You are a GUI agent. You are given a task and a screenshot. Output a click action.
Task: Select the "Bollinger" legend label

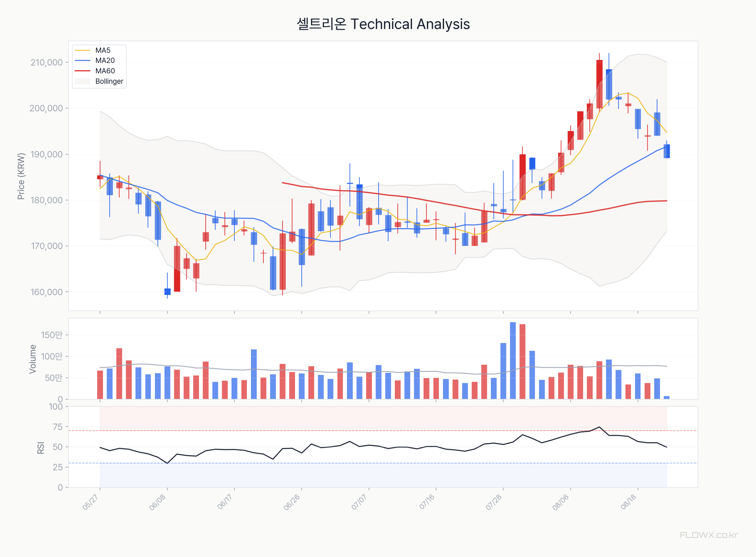(x=109, y=81)
